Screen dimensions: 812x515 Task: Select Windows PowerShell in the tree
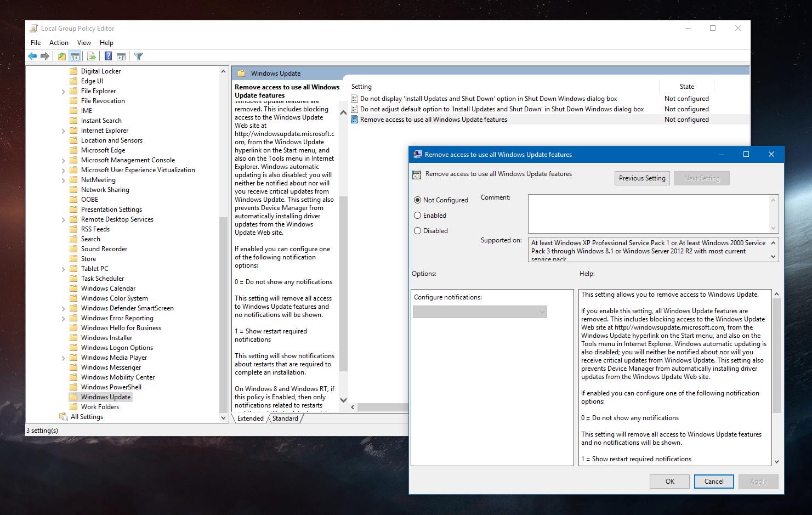[111, 387]
